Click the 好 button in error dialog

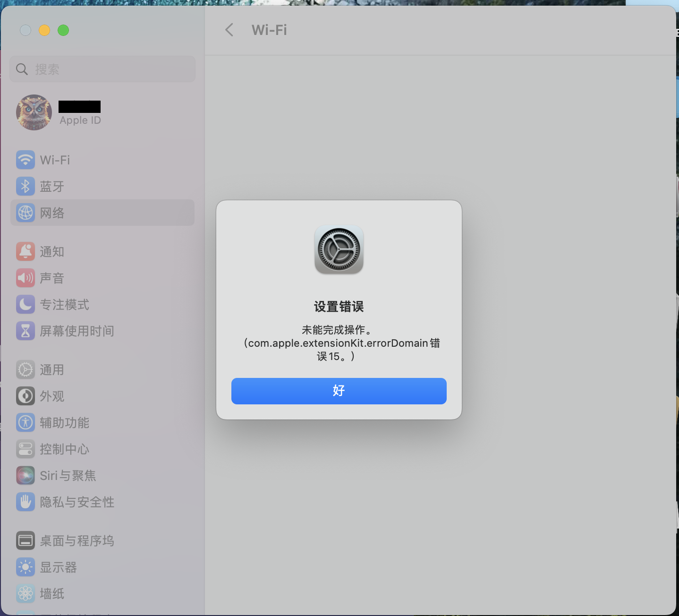(x=339, y=391)
